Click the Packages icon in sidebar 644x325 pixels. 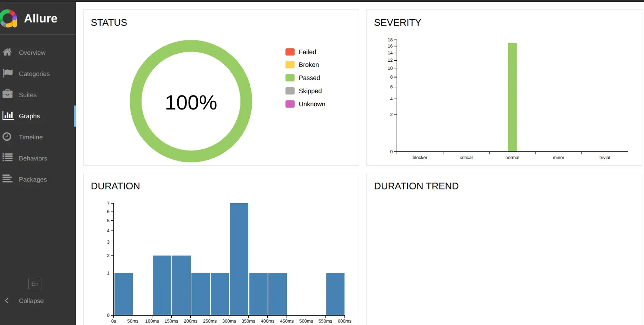point(7,179)
